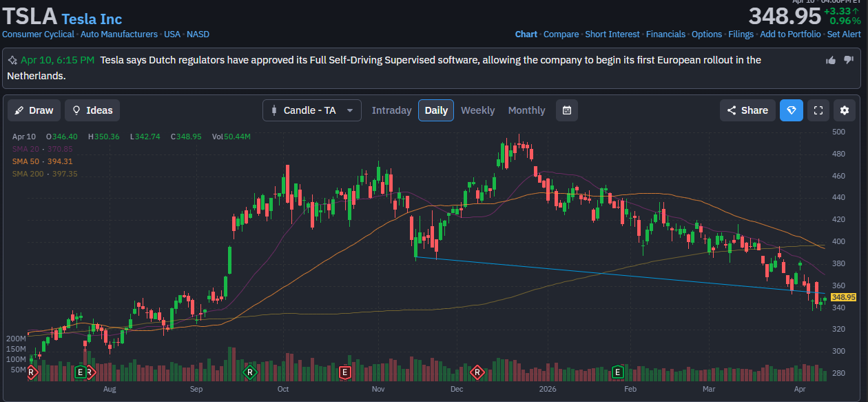Open the Draw tools
The image size is (868, 402).
pos(34,110)
